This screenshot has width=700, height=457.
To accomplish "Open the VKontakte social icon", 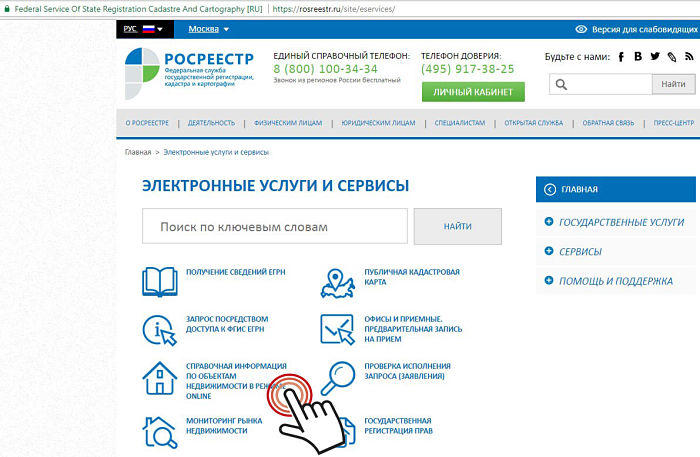I will coord(638,56).
